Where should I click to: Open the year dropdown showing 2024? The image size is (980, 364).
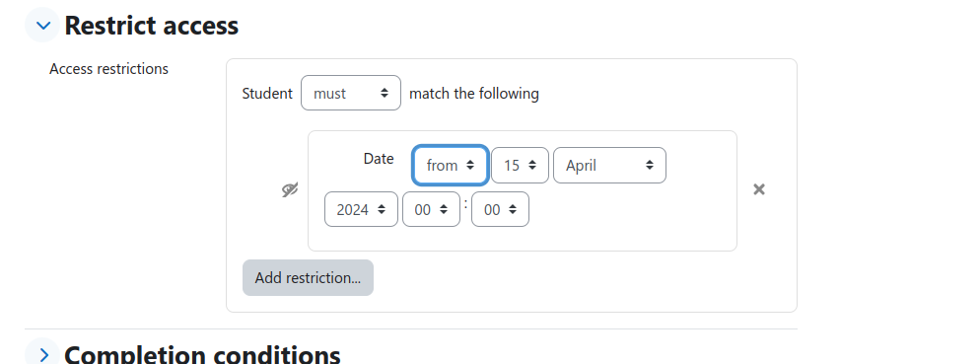[361, 209]
